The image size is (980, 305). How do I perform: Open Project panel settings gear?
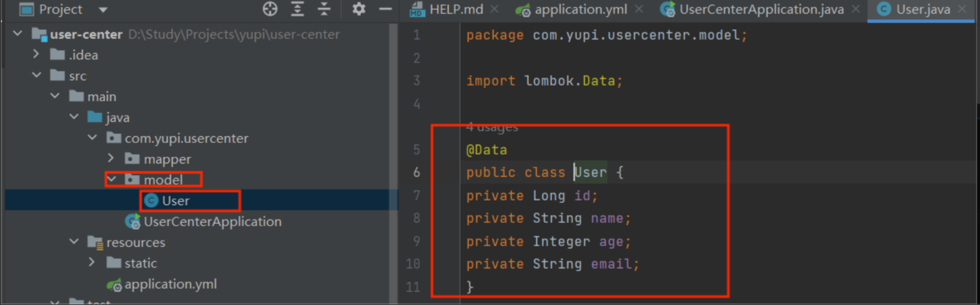click(x=359, y=9)
